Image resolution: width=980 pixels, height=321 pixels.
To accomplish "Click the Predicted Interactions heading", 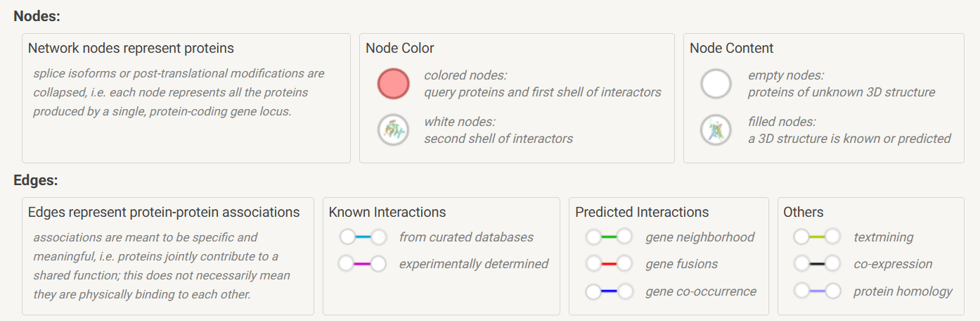I will (642, 212).
